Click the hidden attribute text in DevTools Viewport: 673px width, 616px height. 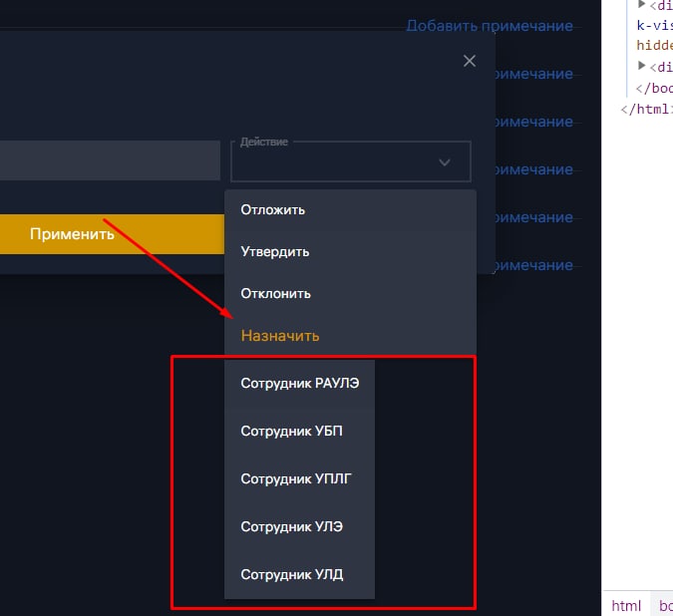click(654, 45)
